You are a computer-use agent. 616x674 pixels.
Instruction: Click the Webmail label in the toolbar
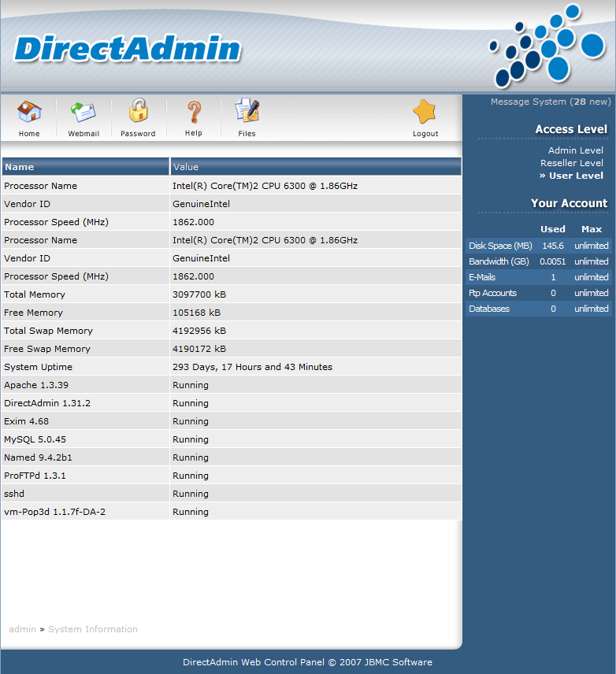pos(83,134)
